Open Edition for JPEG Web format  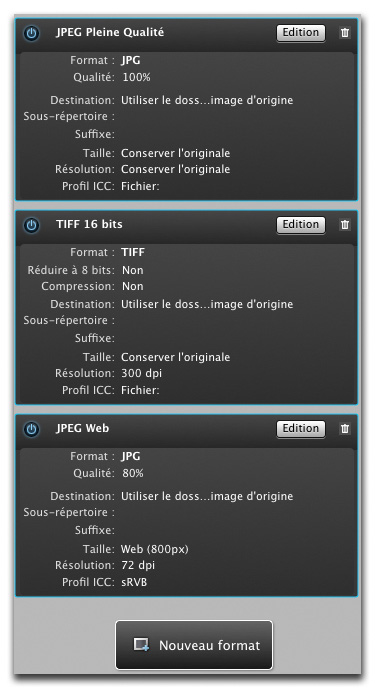301,429
